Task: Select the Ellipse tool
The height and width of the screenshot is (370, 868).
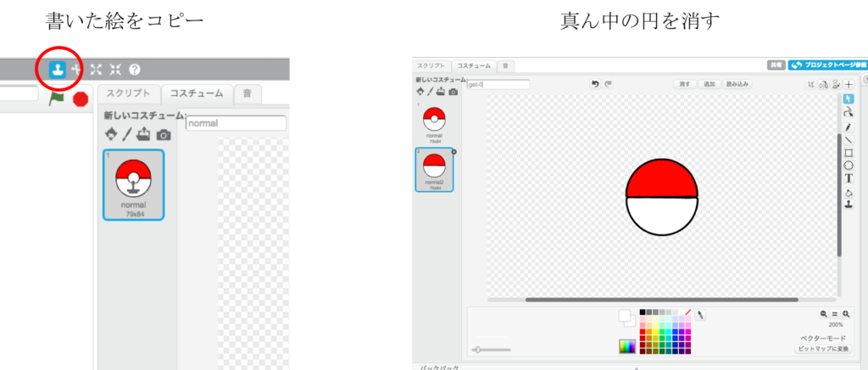Action: coord(848,165)
